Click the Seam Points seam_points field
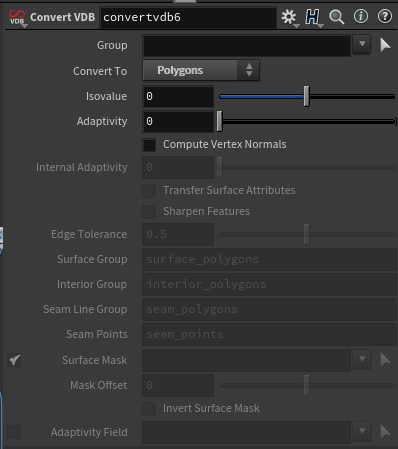Image resolution: width=398 pixels, height=449 pixels. [269, 334]
